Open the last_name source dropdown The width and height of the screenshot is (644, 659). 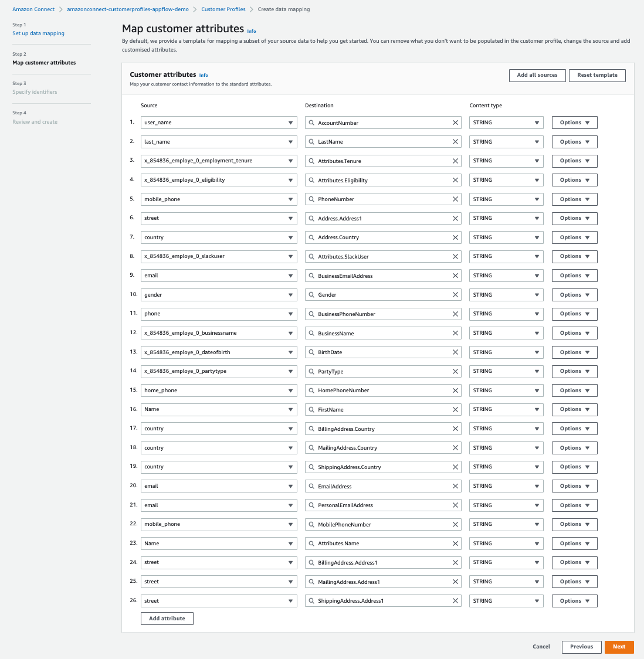(219, 142)
